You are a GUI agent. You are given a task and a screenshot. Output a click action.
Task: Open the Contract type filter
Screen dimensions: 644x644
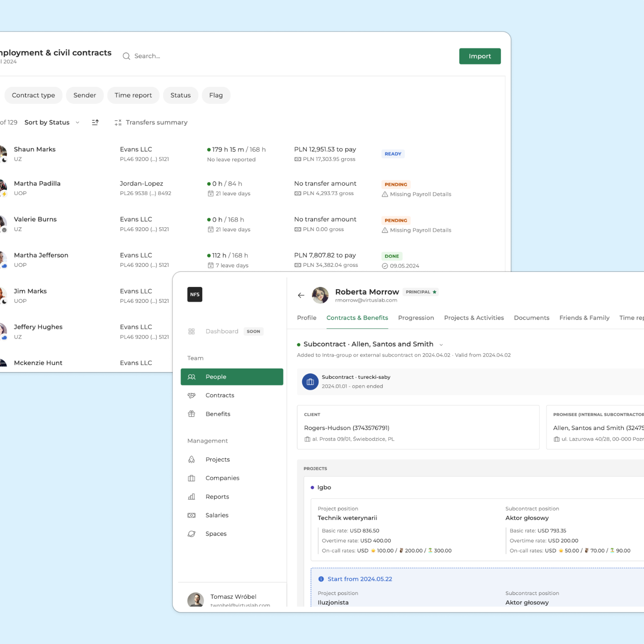tap(33, 95)
